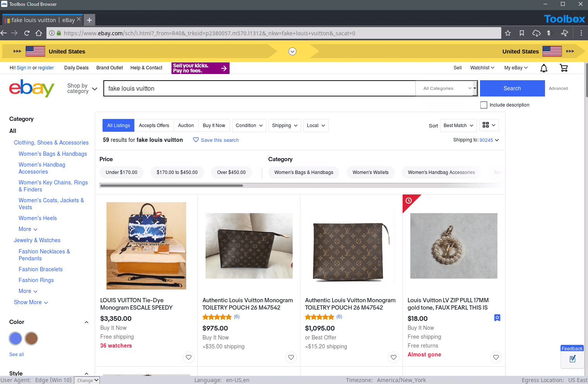Viewport: 588px width, 384px height.
Task: Open the Feedback notepad icon
Action: pyautogui.click(x=573, y=359)
